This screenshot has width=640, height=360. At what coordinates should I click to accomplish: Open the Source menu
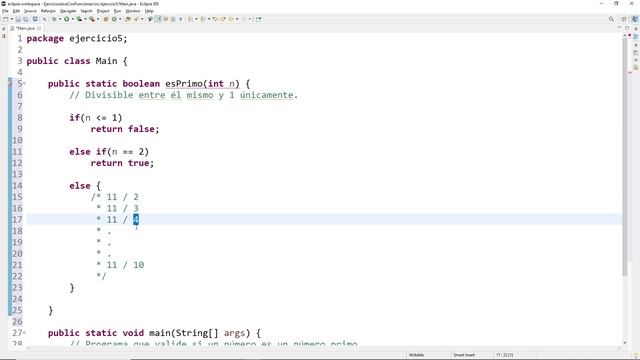pos(30,11)
